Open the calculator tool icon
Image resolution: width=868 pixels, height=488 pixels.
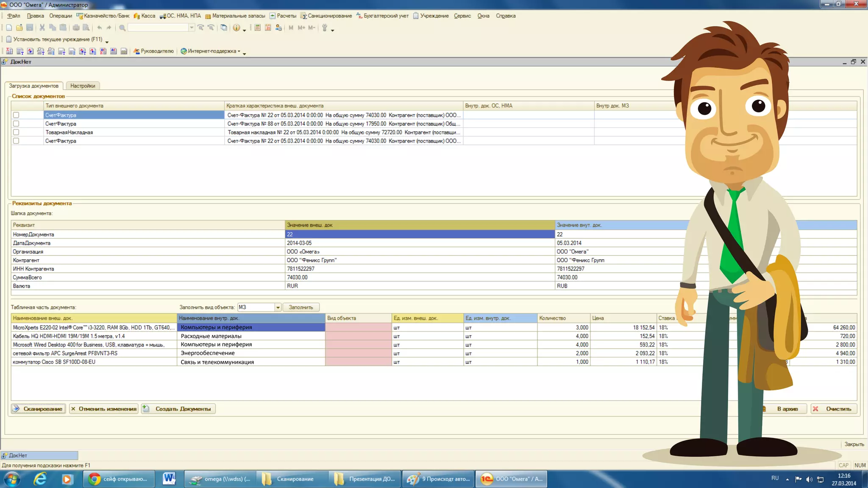click(x=257, y=28)
